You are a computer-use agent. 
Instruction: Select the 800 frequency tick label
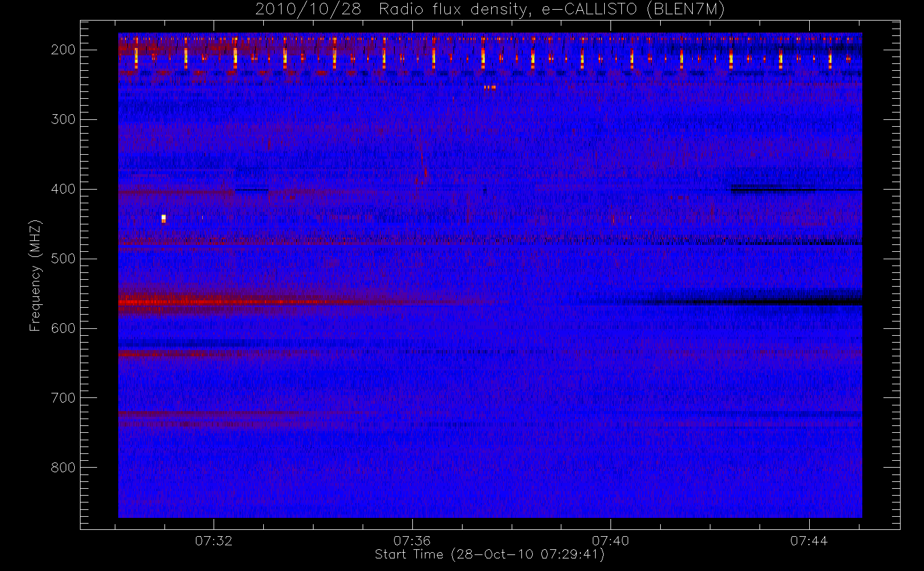click(x=63, y=468)
